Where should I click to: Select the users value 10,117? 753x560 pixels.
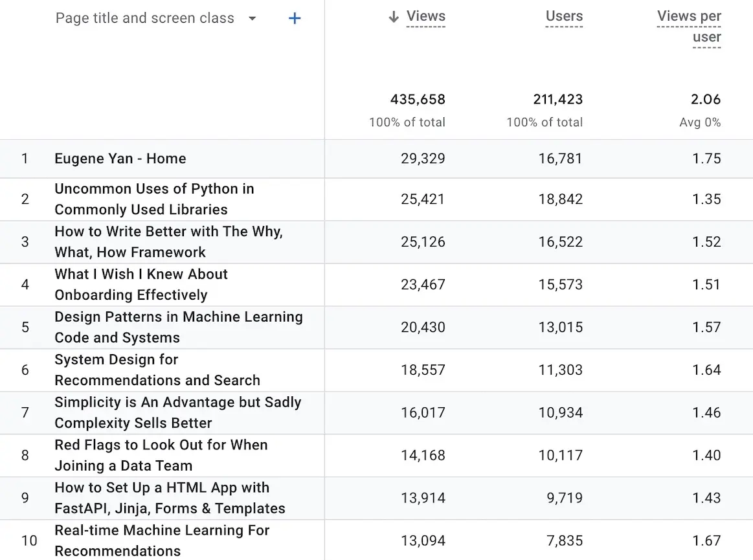pyautogui.click(x=560, y=455)
